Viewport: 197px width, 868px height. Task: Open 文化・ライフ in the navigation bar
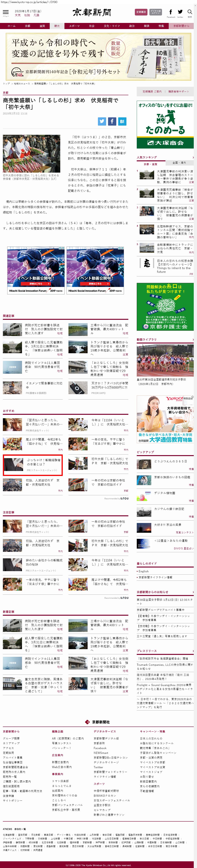click(112, 26)
